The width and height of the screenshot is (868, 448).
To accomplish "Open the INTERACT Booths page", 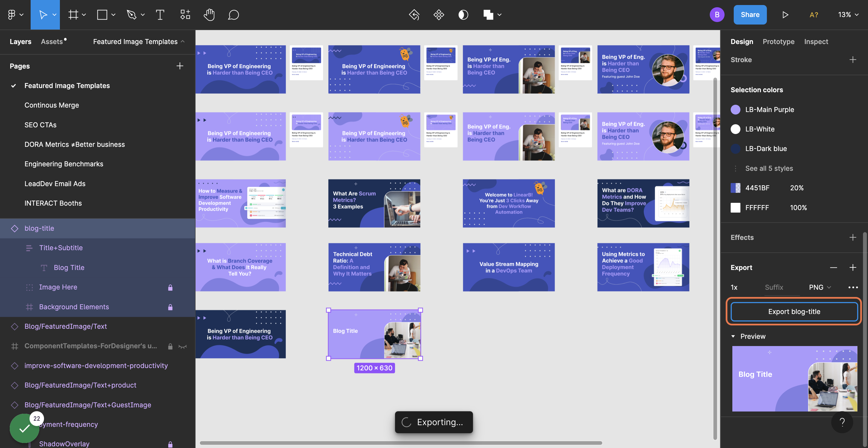I will (x=53, y=203).
